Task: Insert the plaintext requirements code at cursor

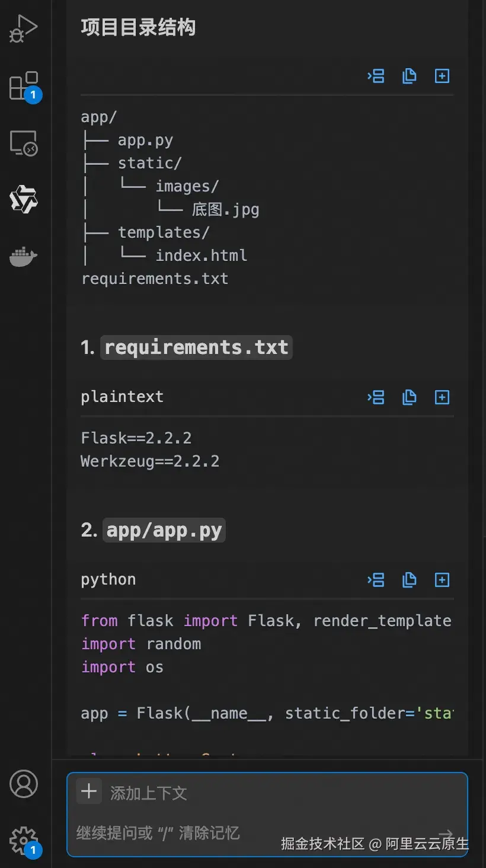Action: [x=376, y=397]
